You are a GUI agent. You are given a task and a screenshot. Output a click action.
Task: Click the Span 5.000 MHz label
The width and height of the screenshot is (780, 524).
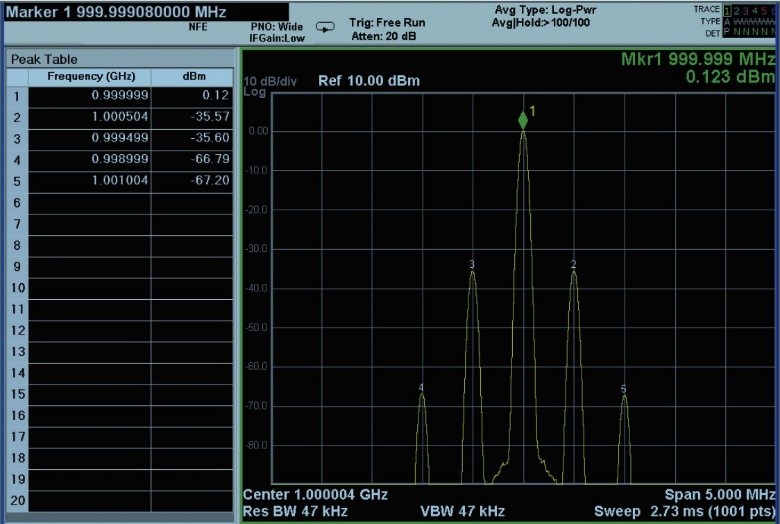point(719,495)
